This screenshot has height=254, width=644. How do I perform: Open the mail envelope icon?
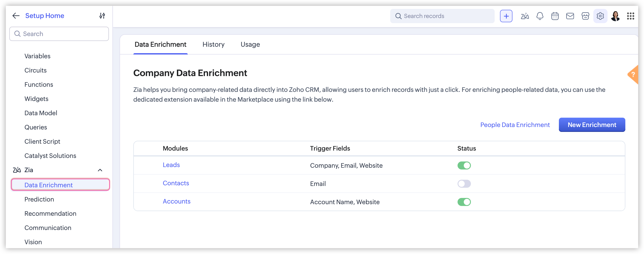click(x=570, y=16)
